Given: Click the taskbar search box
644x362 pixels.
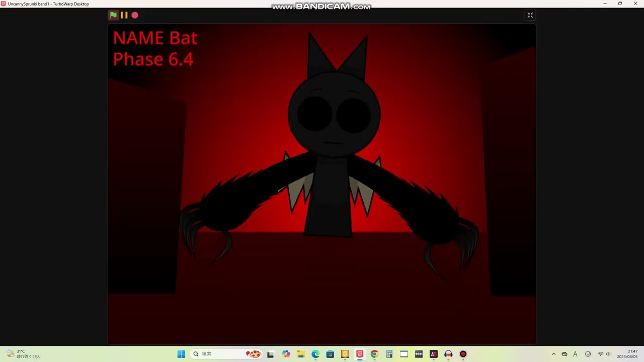Looking at the screenshot, I should (227, 354).
